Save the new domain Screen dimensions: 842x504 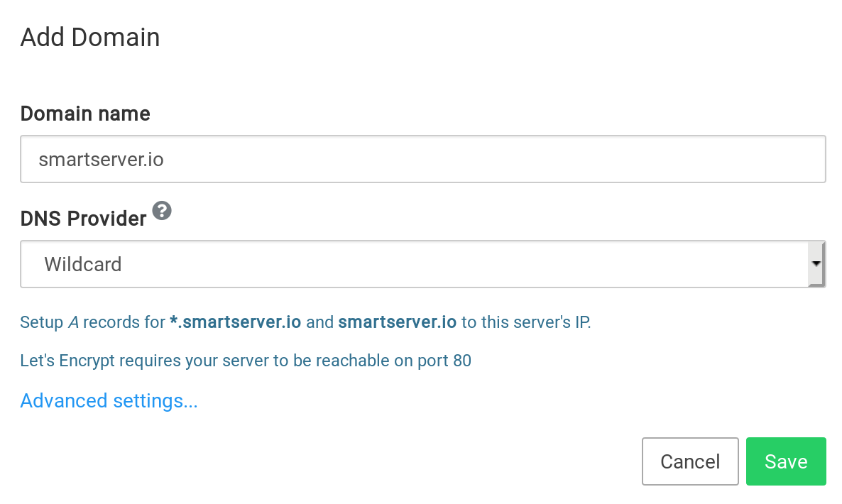(x=786, y=461)
